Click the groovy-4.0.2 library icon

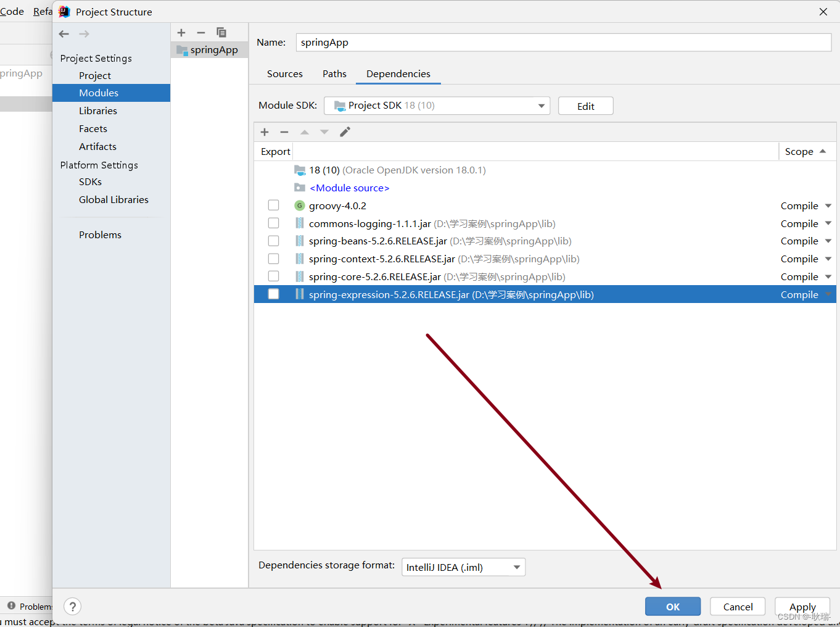click(x=300, y=206)
